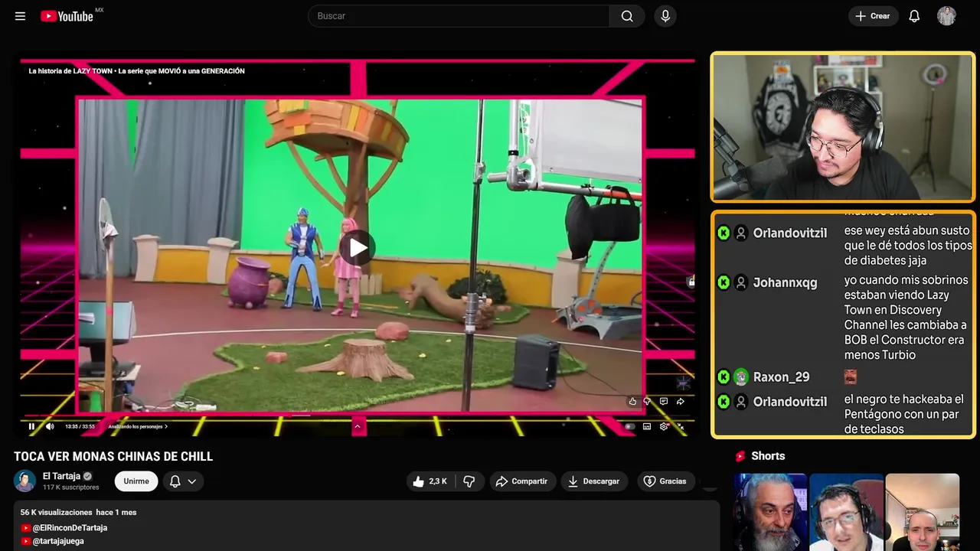
Task: Click the video progress bar
Action: (x=357, y=417)
